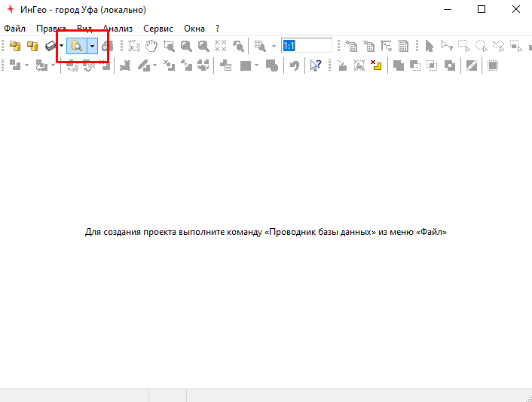Click the database explorer magnifier button

(77, 46)
